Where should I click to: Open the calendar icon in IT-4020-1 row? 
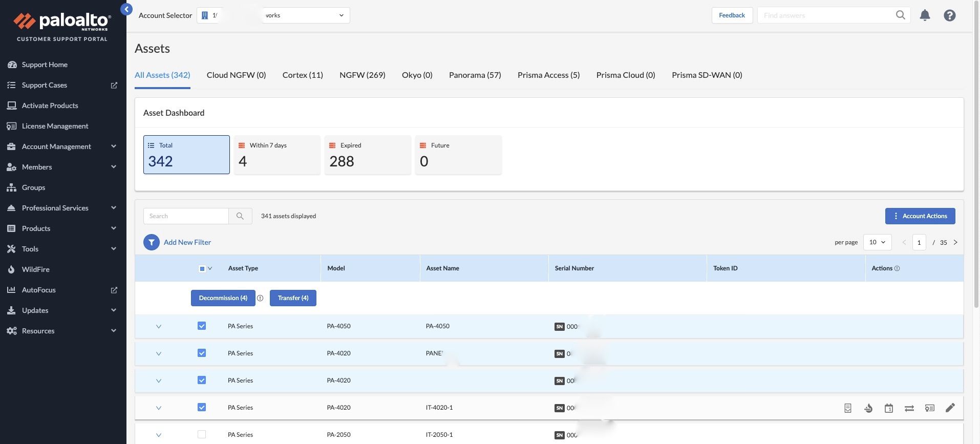pyautogui.click(x=889, y=408)
